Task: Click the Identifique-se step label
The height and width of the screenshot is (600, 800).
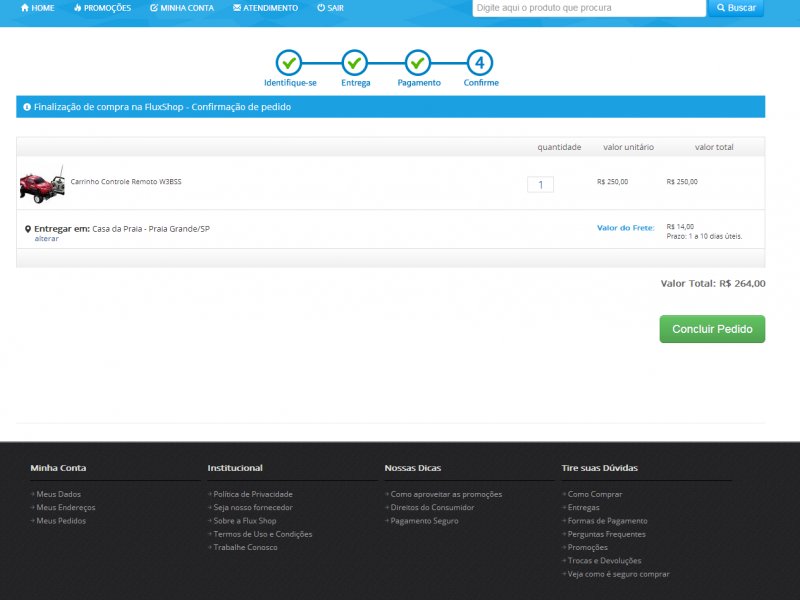Action: click(x=290, y=83)
